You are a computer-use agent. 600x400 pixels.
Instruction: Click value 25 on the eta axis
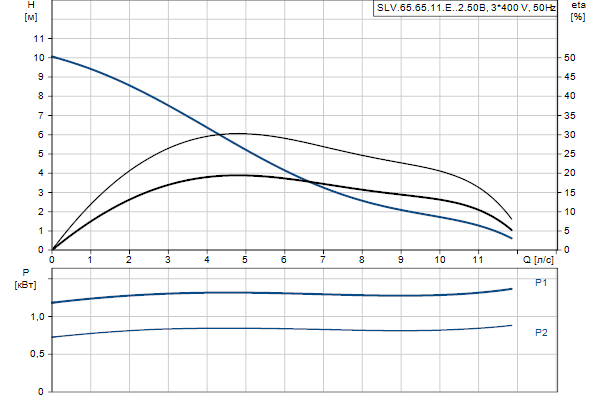[568, 154]
